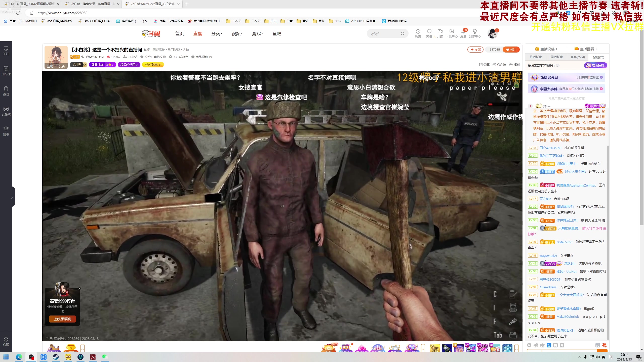Screen dimensions: 644x362
Task: Open the user avatar profile menu
Action: (x=492, y=34)
